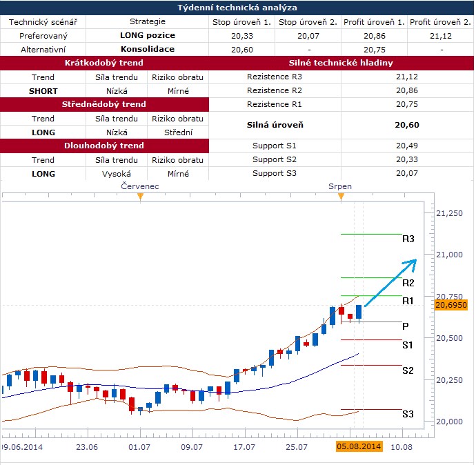
Task: Click the 20,500 price axis label
Action: click(x=449, y=338)
